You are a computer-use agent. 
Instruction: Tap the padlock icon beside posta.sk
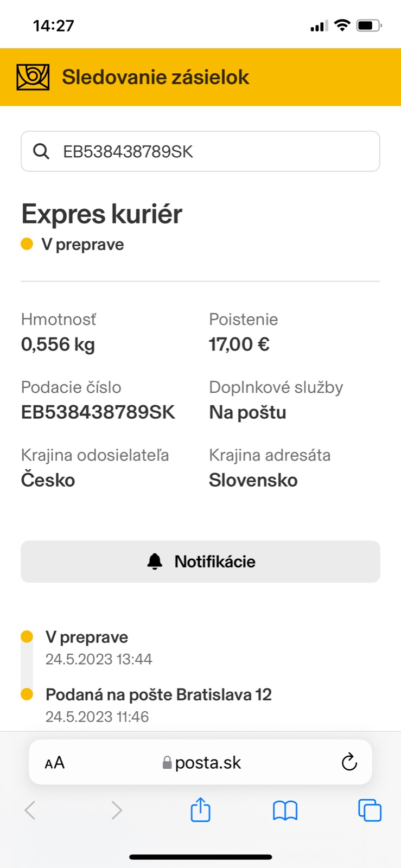pos(167,763)
